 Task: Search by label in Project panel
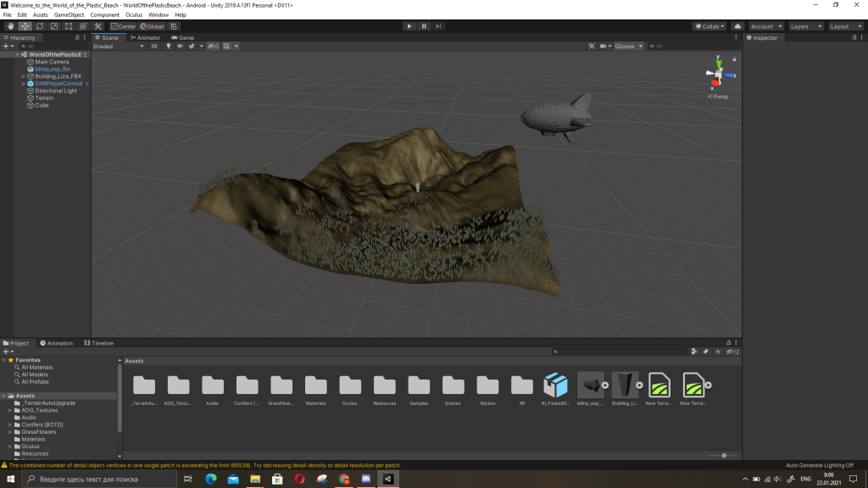(x=706, y=352)
